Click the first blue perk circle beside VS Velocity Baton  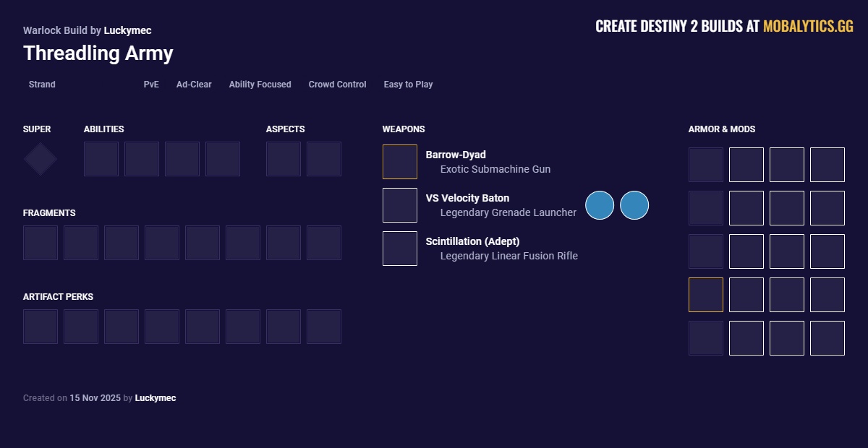pyautogui.click(x=600, y=205)
